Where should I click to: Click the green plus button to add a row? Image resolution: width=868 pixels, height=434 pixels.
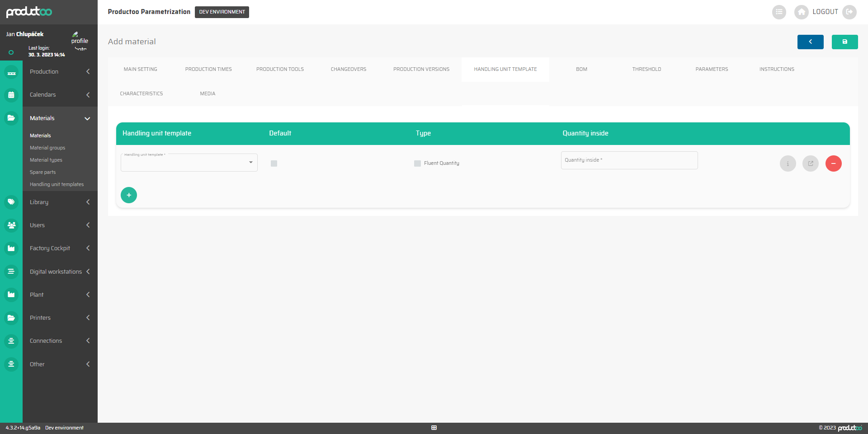pos(129,195)
